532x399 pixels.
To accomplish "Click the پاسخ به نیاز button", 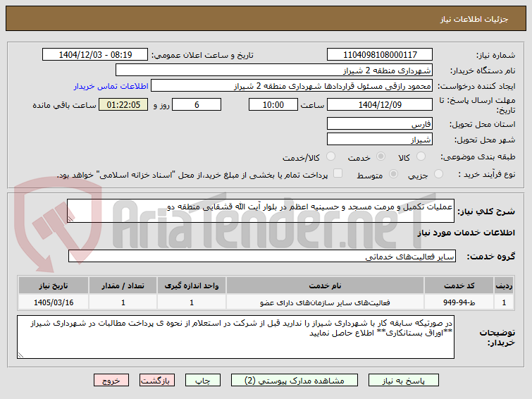I will pos(404,381).
